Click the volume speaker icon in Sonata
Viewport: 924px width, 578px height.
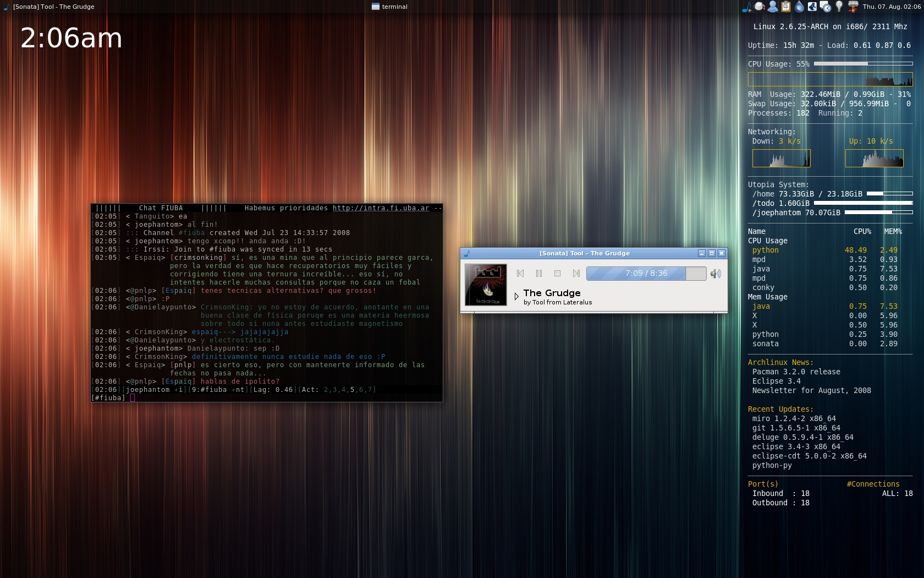coord(716,274)
